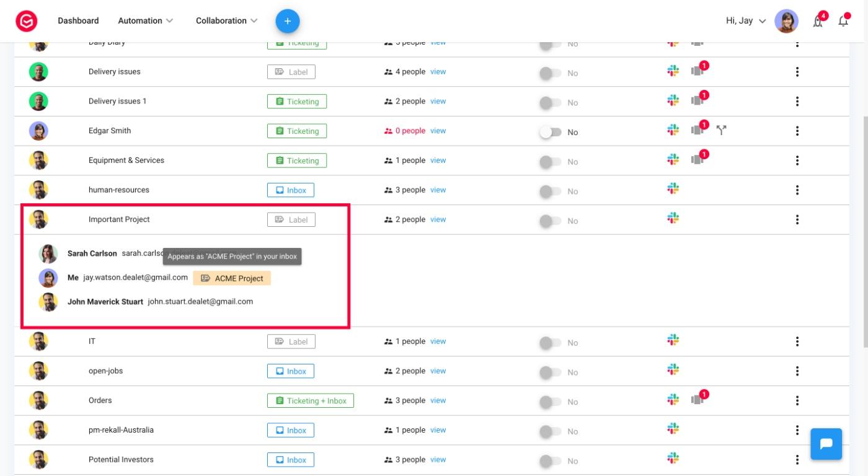Click owner avatar in Delivery issues 1 row
868x476 pixels.
38,101
